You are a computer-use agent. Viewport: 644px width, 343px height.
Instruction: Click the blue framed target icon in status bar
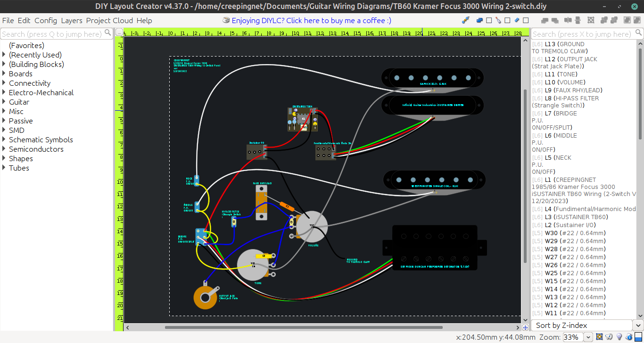tap(599, 337)
